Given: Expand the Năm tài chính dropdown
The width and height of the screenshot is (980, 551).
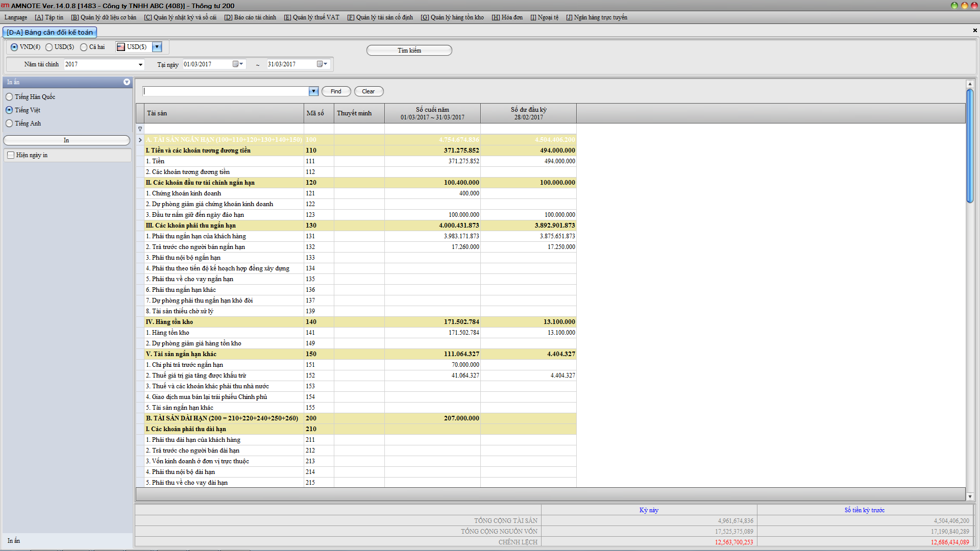Looking at the screenshot, I should tap(140, 65).
